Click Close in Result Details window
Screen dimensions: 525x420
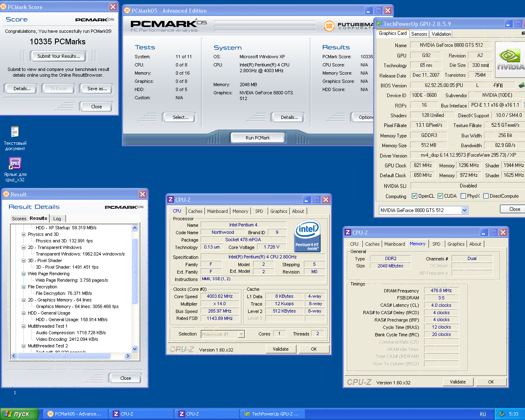[x=126, y=378]
